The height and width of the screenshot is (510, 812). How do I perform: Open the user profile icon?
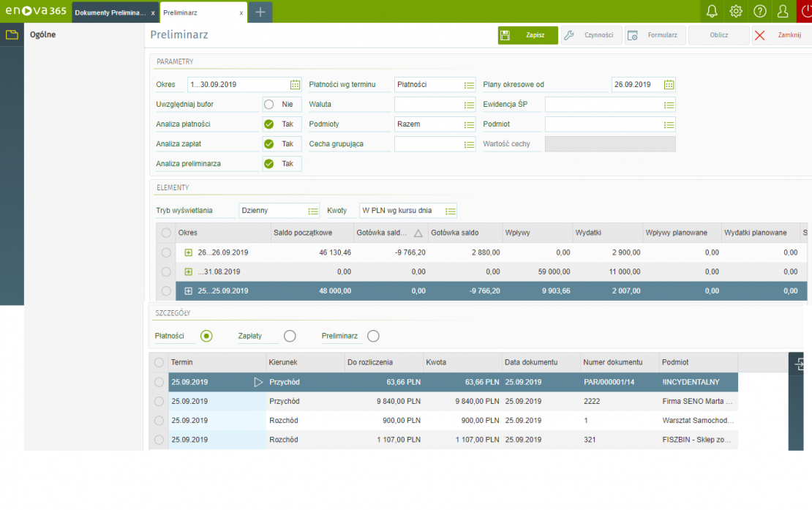783,11
